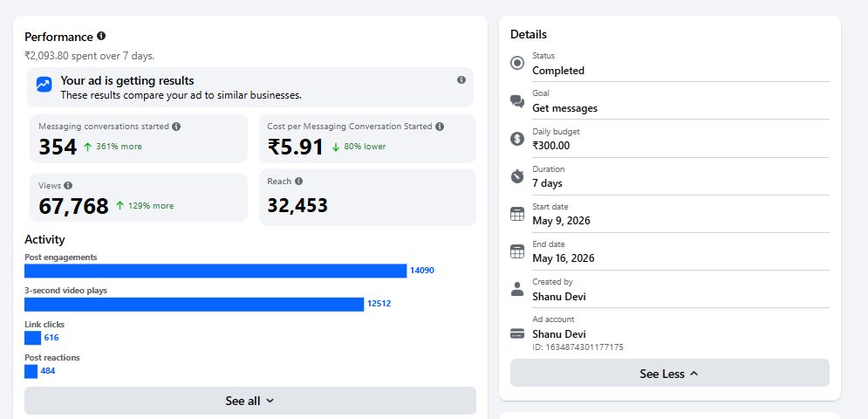Click the 'Post reactions' label

pos(52,358)
